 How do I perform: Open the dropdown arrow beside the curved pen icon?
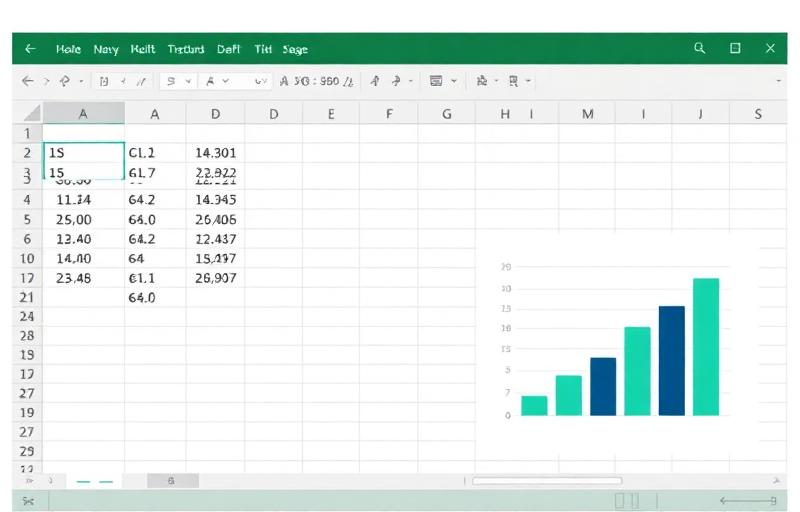[81, 81]
